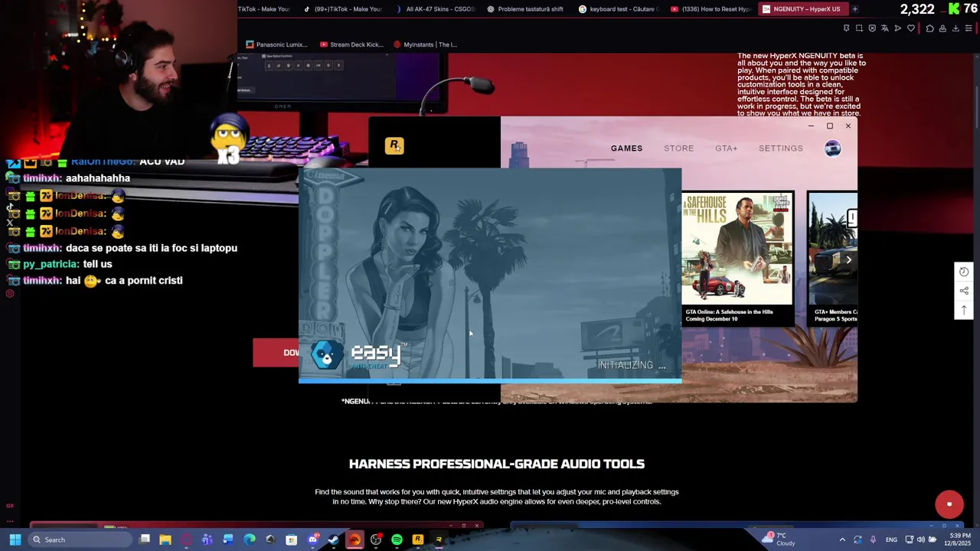Screen dimensions: 980x551
Task: Open Microsoft Teams from the taskbar
Action: 207,540
